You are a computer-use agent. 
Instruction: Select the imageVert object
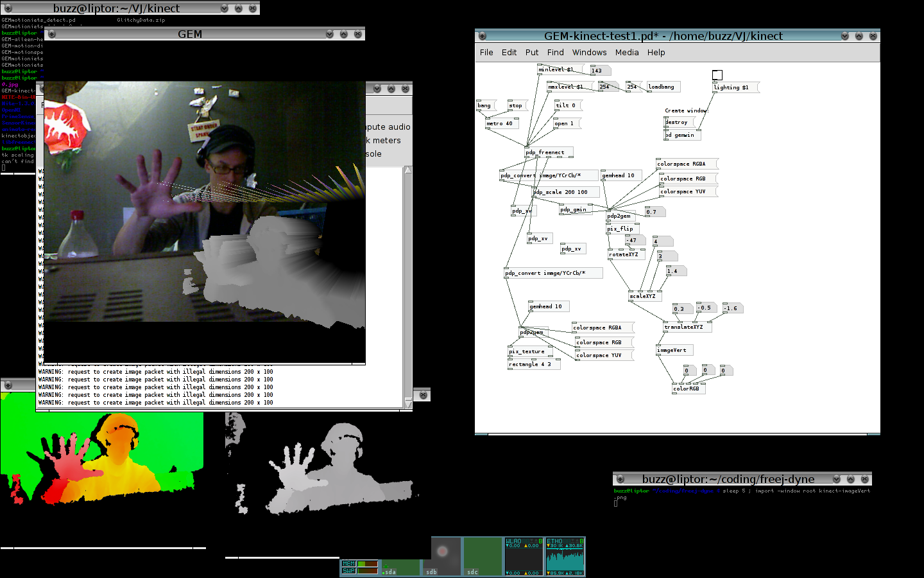coord(674,350)
